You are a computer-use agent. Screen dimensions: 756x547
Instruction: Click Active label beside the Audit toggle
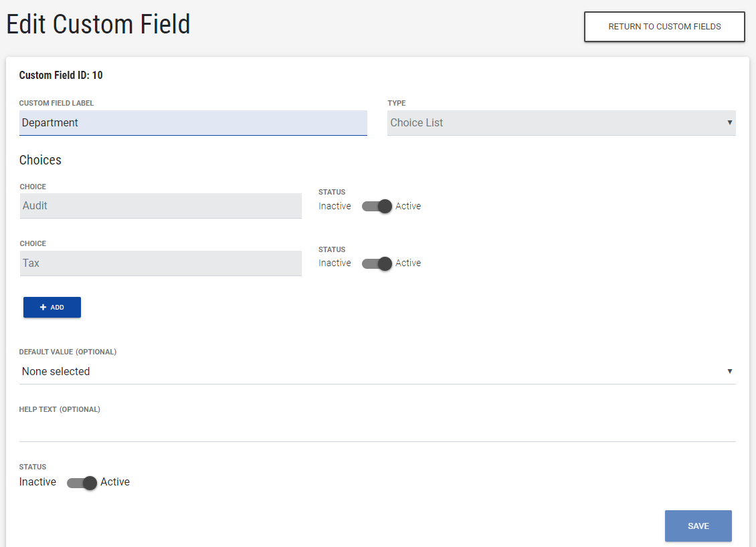point(408,207)
